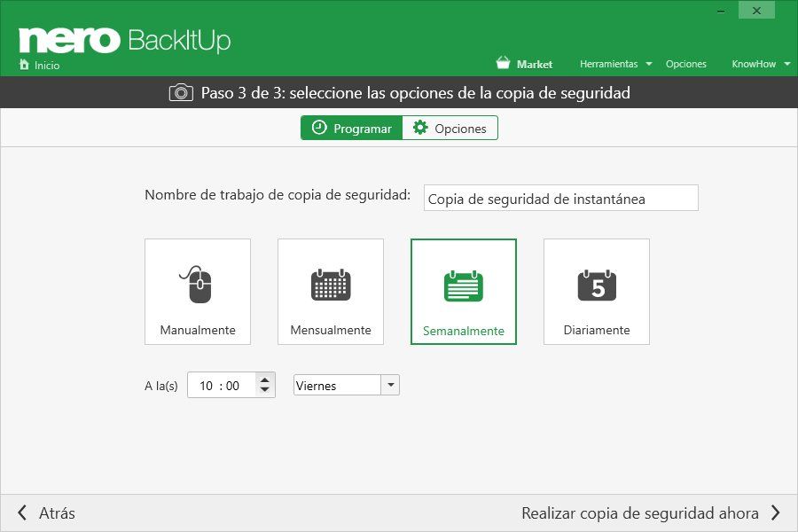Viewport: 798px width, 532px height.
Task: Open the KnowHow menu
Action: pyautogui.click(x=754, y=64)
